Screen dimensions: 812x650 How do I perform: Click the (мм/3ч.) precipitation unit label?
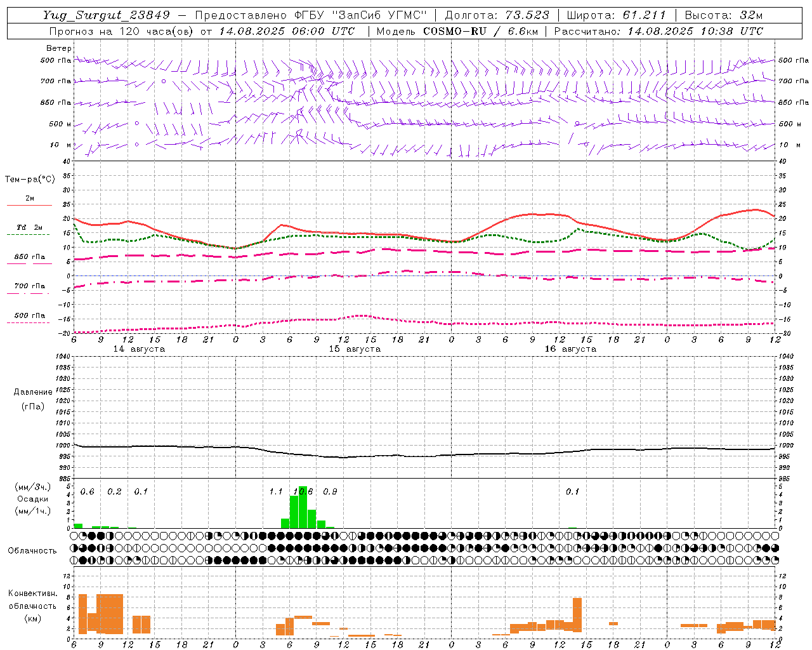[x=32, y=487]
